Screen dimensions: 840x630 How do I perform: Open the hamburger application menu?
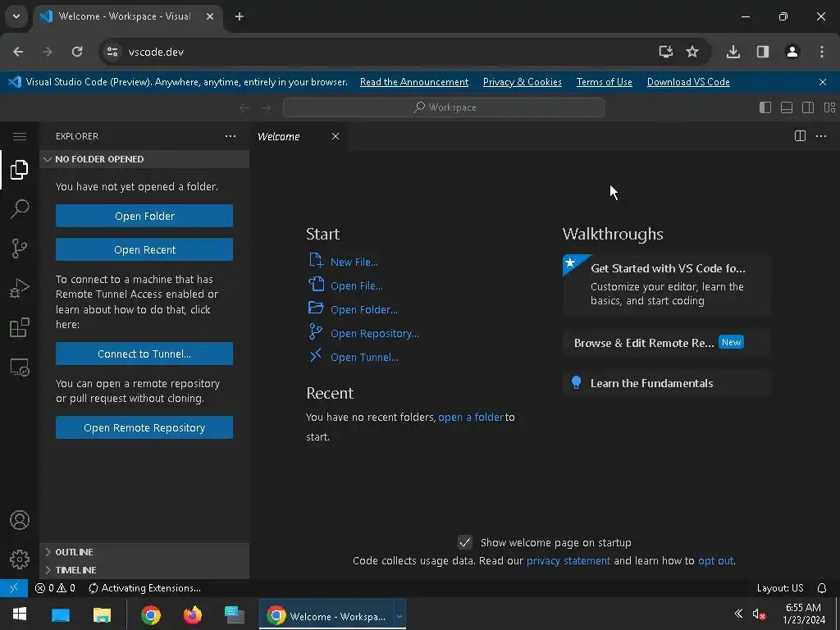pyautogui.click(x=20, y=137)
